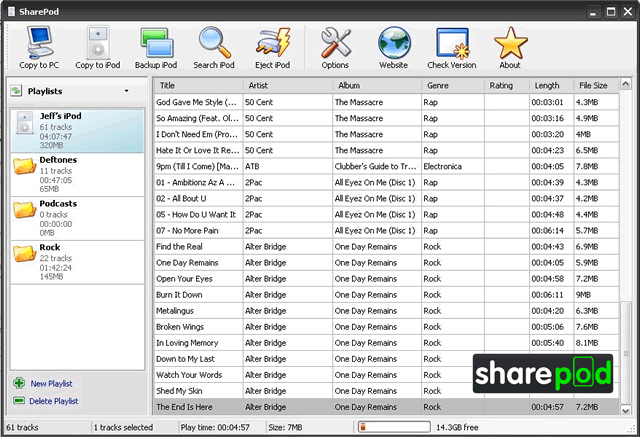Image resolution: width=640 pixels, height=437 pixels.
Task: Select track 'I Don't Need Em'
Action: pyautogui.click(x=196, y=134)
